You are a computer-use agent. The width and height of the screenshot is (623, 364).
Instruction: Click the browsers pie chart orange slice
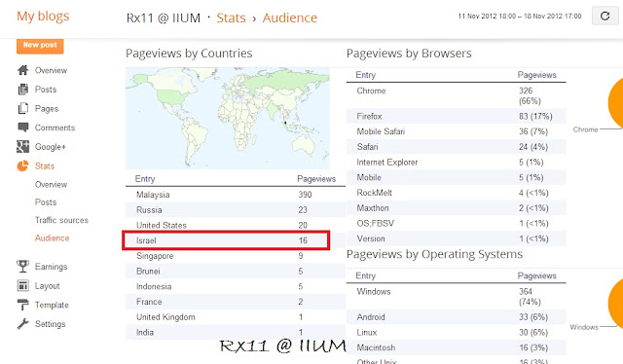pyautogui.click(x=616, y=102)
